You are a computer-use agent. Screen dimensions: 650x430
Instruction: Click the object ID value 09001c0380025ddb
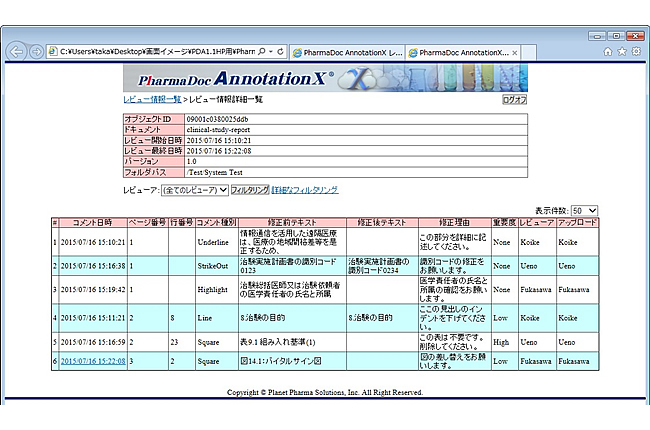[x=217, y=119]
